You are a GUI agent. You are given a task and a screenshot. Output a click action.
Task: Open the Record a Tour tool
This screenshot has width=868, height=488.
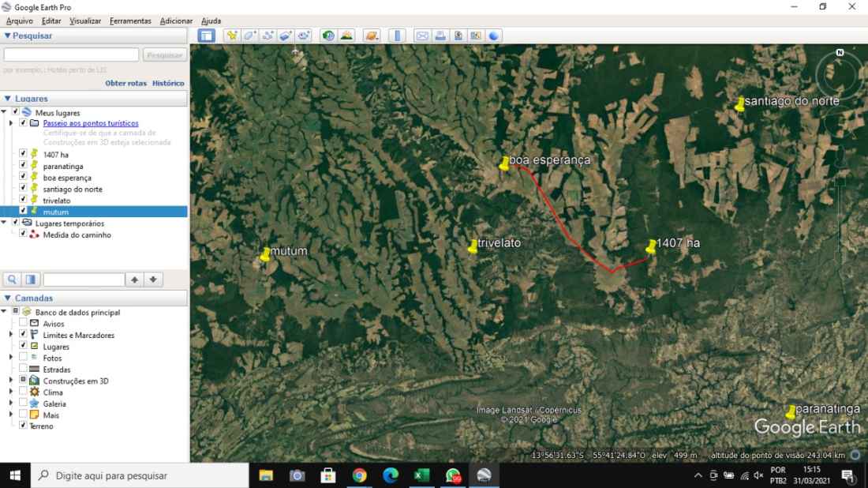pos(303,36)
